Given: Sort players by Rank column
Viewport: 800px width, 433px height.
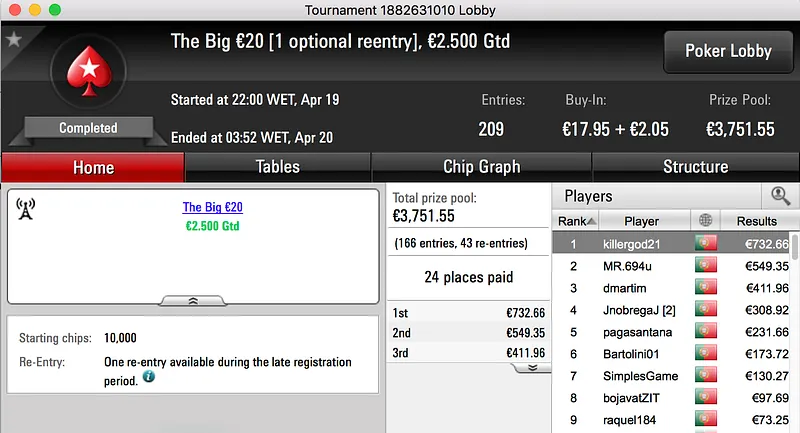Looking at the screenshot, I should 577,221.
